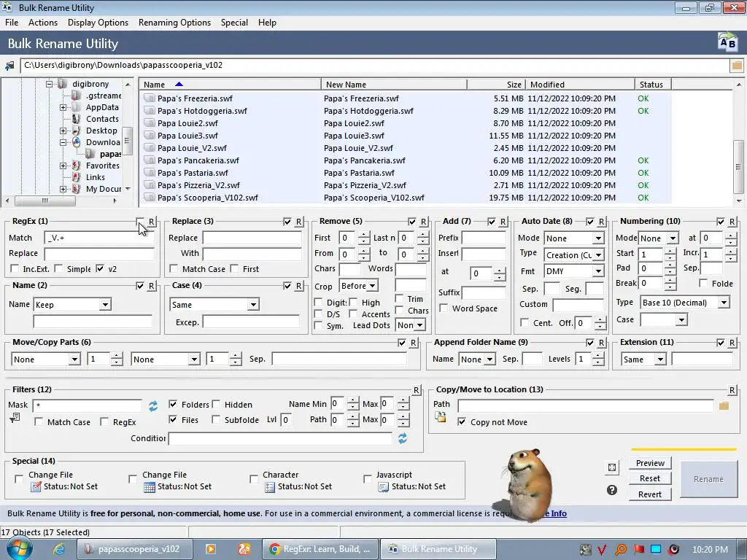Reset the RegEx (1) panel with its R button
The image size is (747, 560).
point(152,222)
